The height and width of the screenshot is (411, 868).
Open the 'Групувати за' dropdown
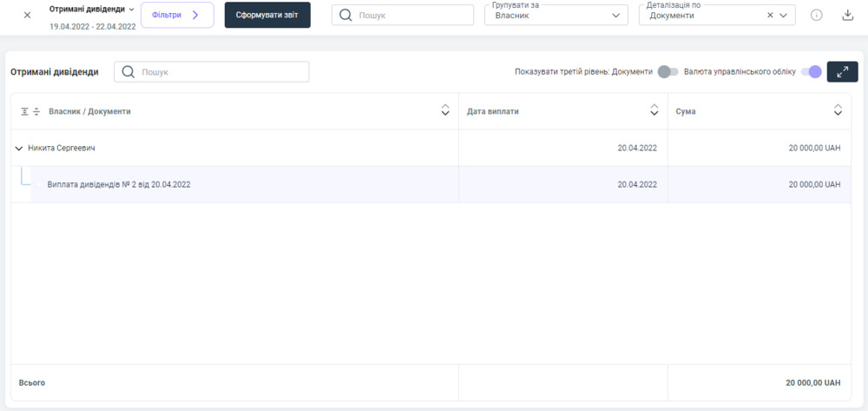click(556, 16)
